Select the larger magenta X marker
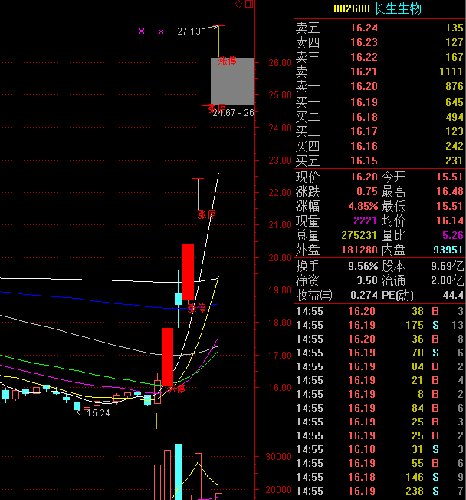The height and width of the screenshot is (500, 466). click(x=141, y=31)
